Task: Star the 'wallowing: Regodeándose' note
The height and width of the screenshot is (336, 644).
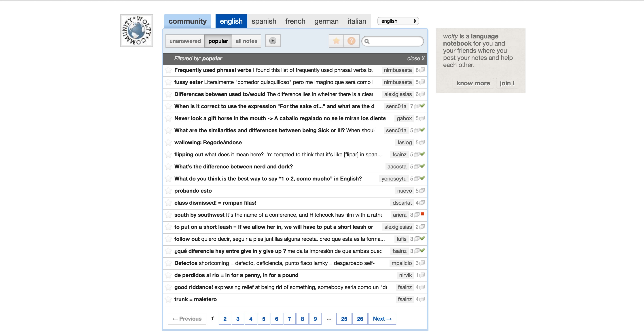Action: pyautogui.click(x=168, y=142)
